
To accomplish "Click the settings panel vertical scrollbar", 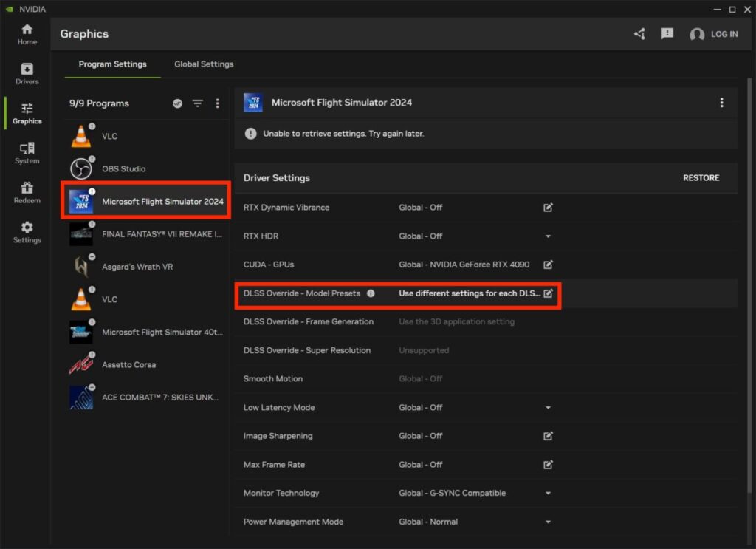I will click(x=749, y=284).
